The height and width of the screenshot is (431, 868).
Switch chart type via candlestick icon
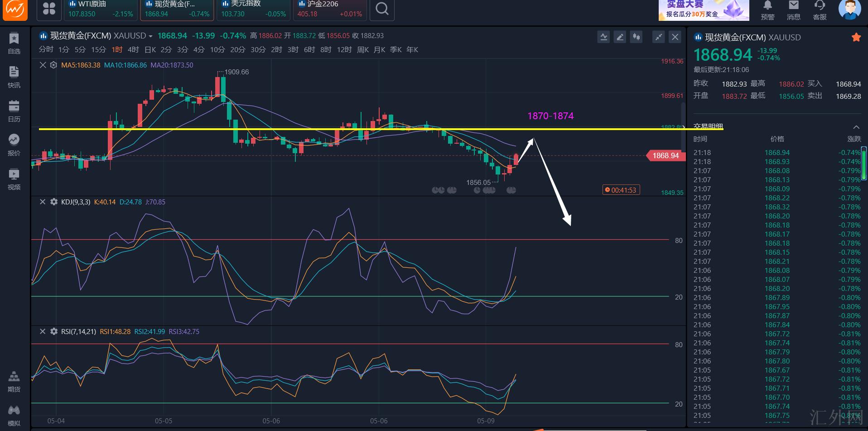point(636,37)
